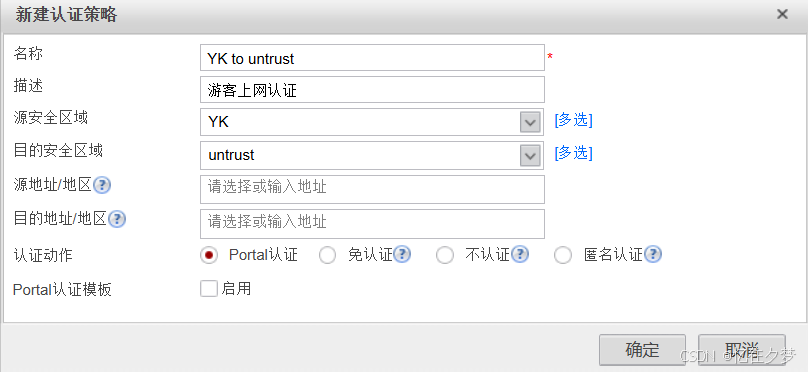The image size is (808, 372).
Task: Choose the 不认证 radio option
Action: click(x=445, y=255)
